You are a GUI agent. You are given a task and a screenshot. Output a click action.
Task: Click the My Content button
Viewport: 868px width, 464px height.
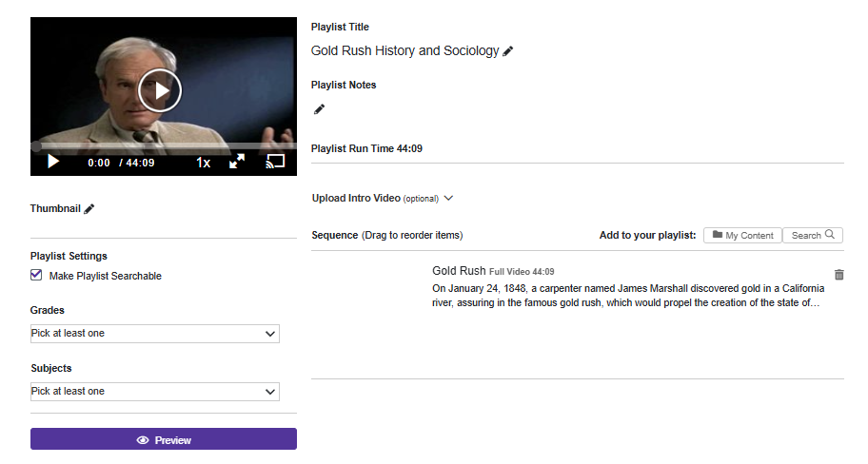click(x=742, y=235)
